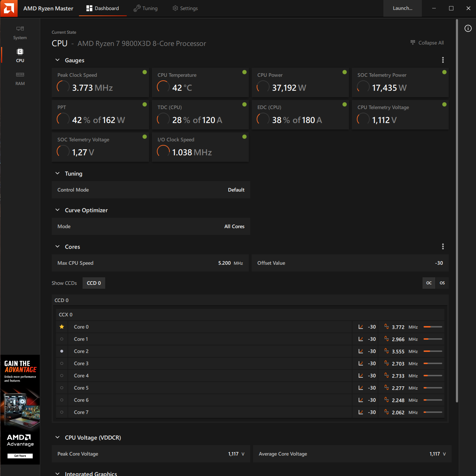
Task: Click the AMD logo icon
Action: point(9,8)
